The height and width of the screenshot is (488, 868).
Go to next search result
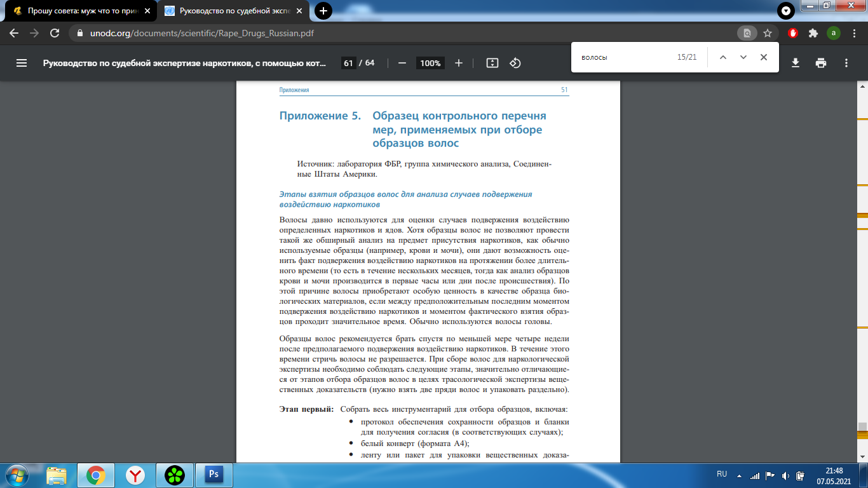pyautogui.click(x=743, y=57)
